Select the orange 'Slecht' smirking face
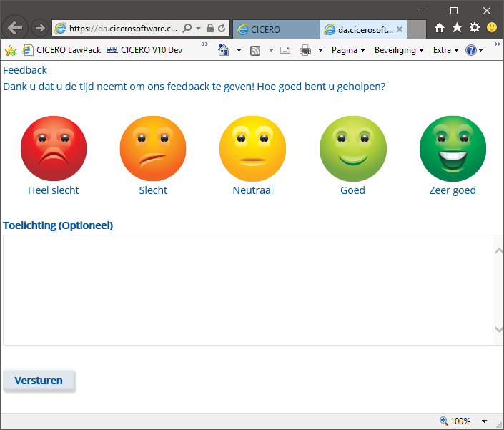 click(153, 148)
